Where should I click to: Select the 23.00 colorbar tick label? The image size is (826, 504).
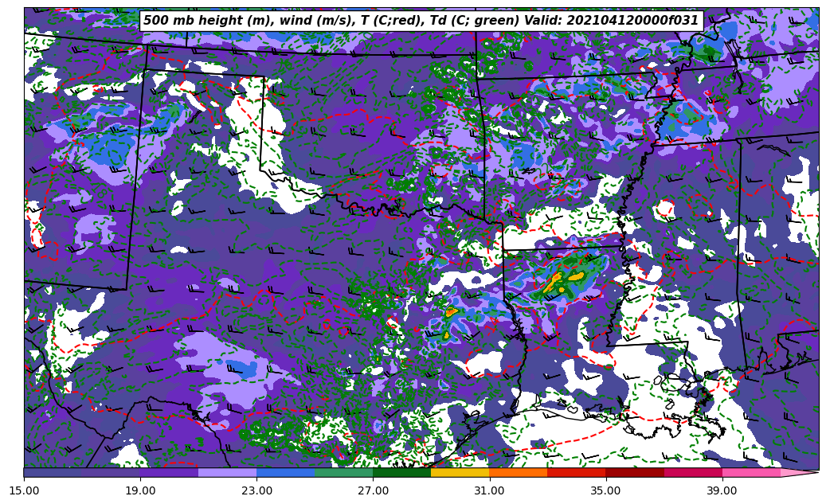coord(256,490)
